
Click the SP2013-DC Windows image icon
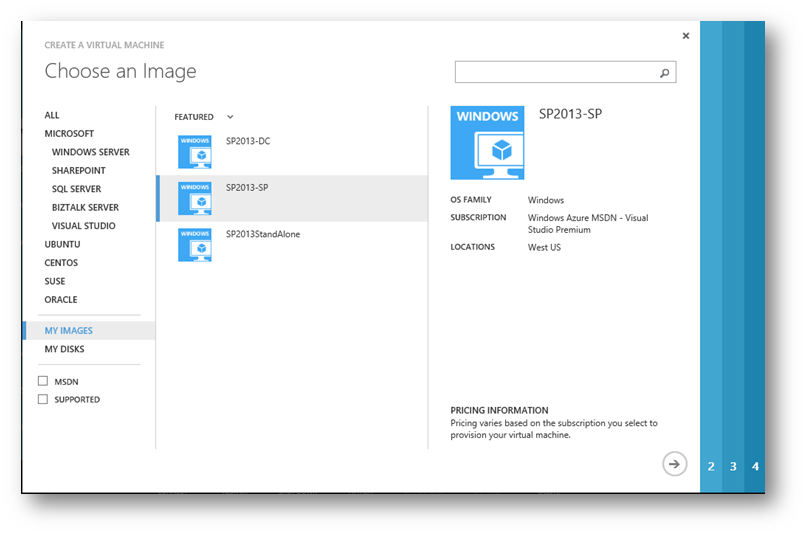[195, 152]
